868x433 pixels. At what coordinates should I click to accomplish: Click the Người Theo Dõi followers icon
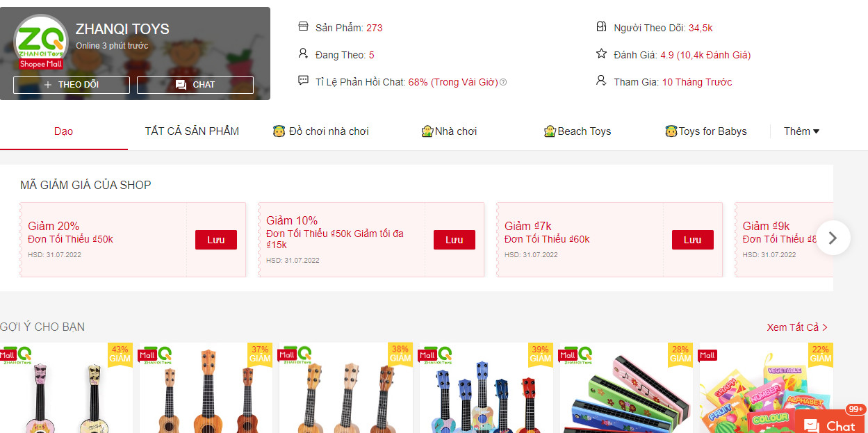click(x=601, y=26)
